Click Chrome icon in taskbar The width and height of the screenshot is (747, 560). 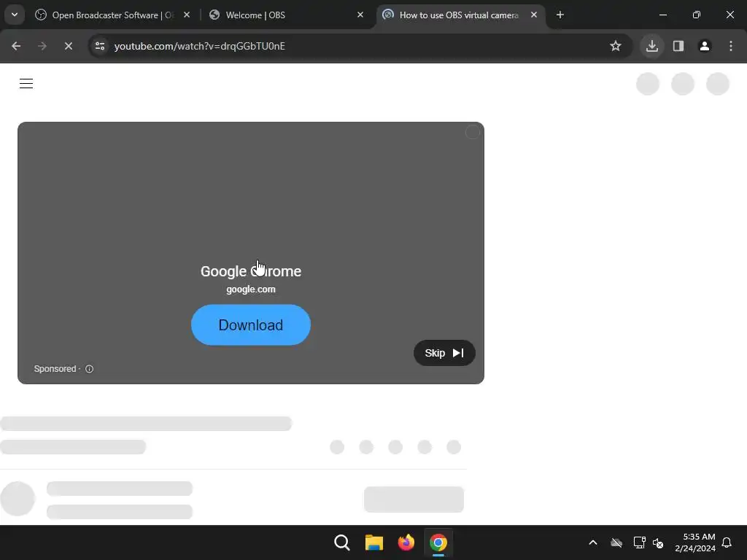pyautogui.click(x=438, y=542)
